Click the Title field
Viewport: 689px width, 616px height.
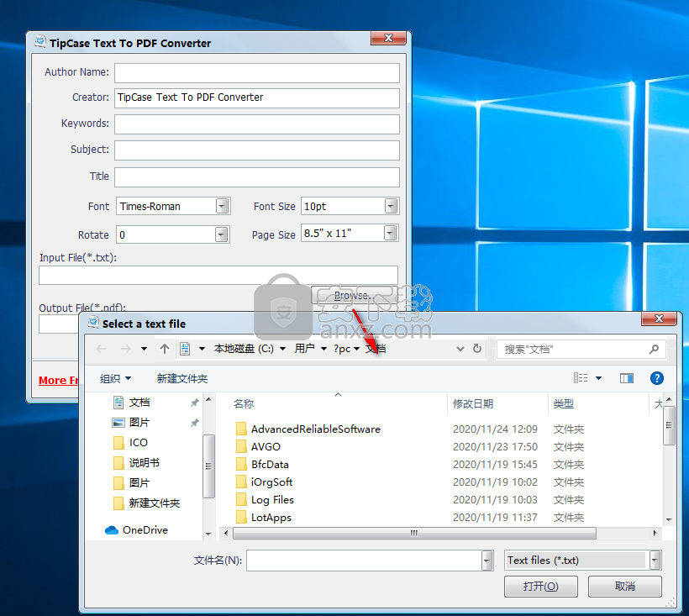(257, 176)
